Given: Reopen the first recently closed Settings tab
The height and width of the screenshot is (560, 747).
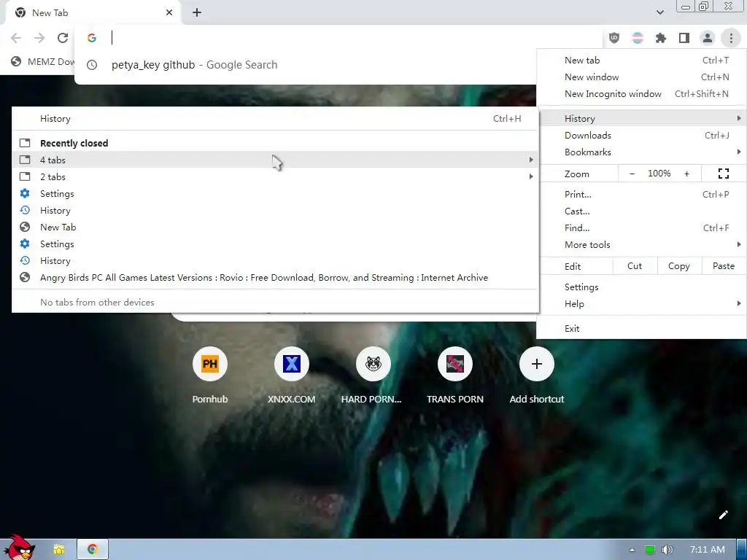Looking at the screenshot, I should (x=275, y=194).
